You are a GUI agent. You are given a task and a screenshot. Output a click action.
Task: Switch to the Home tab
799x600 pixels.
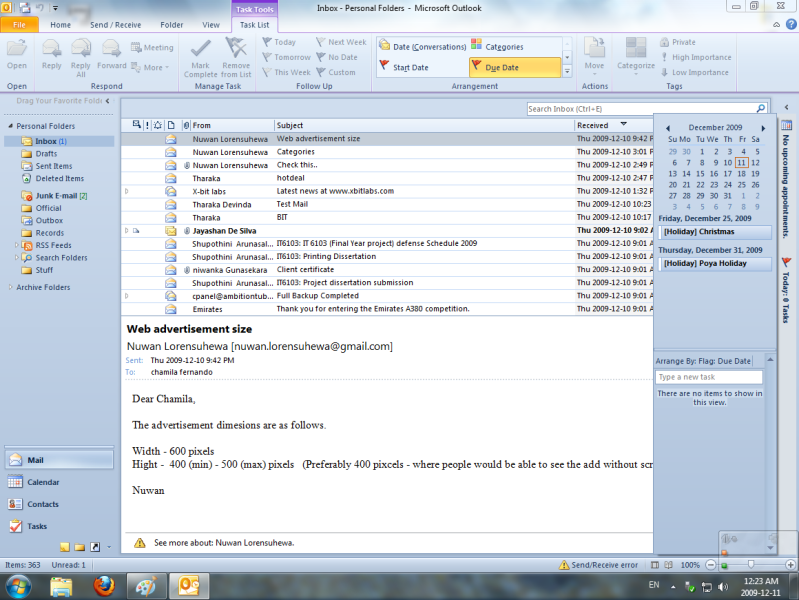(61, 24)
